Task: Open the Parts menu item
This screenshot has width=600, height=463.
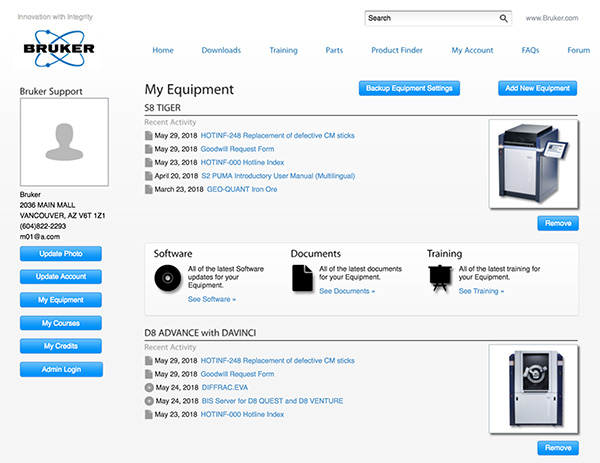Action: 334,50
